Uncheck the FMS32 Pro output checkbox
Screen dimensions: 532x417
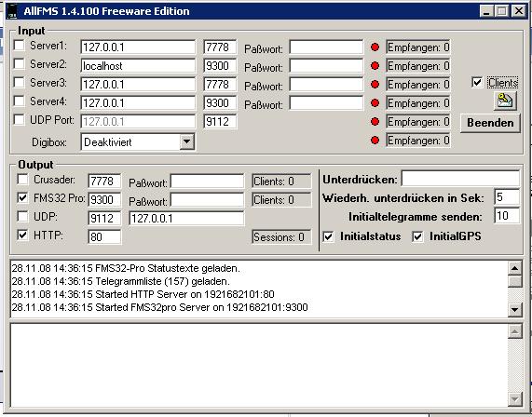click(22, 197)
